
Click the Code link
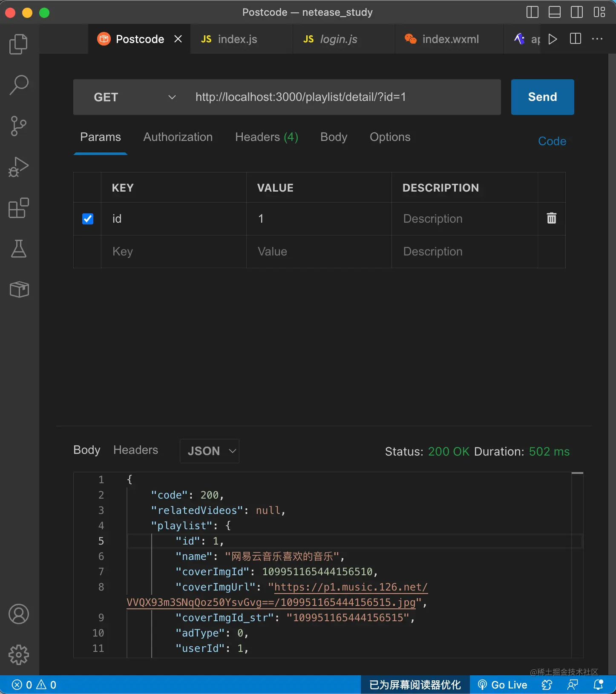(x=552, y=141)
